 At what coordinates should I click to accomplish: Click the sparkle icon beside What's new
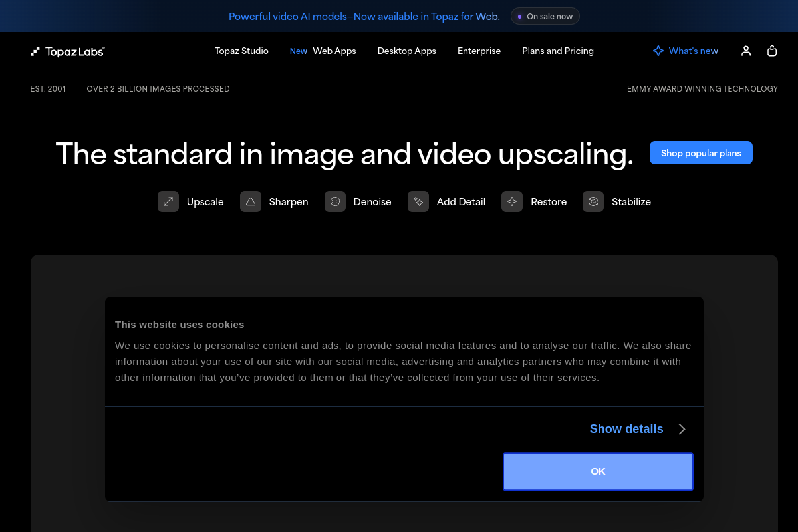coord(658,51)
